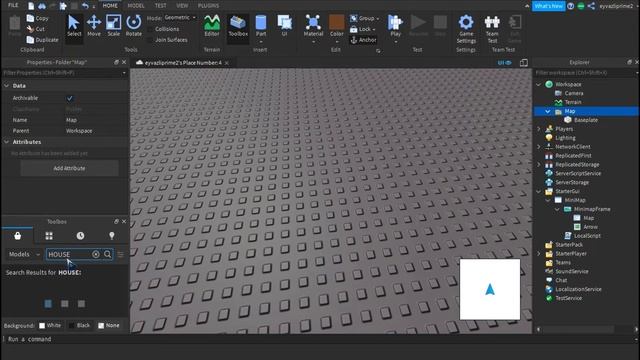The width and height of the screenshot is (640, 360).
Task: Launch Team Test
Action: [492, 29]
